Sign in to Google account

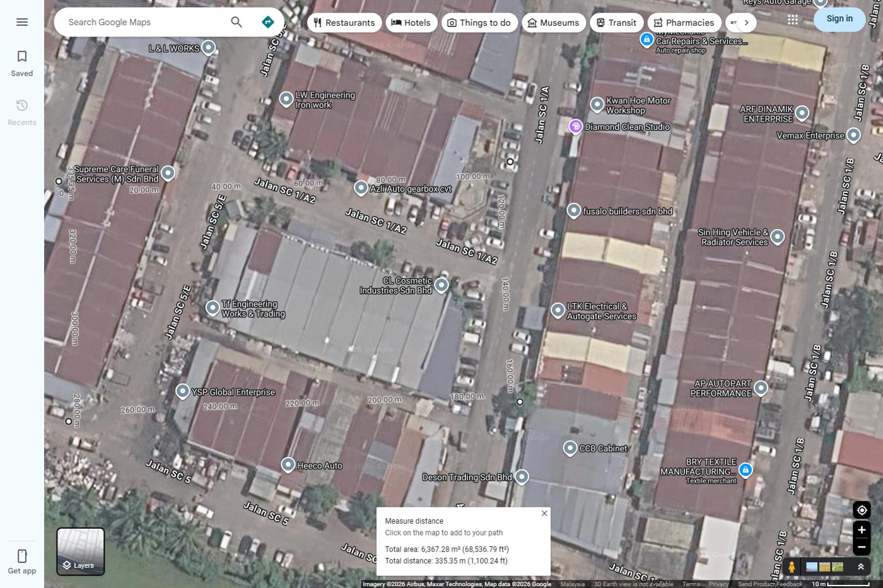839,19
